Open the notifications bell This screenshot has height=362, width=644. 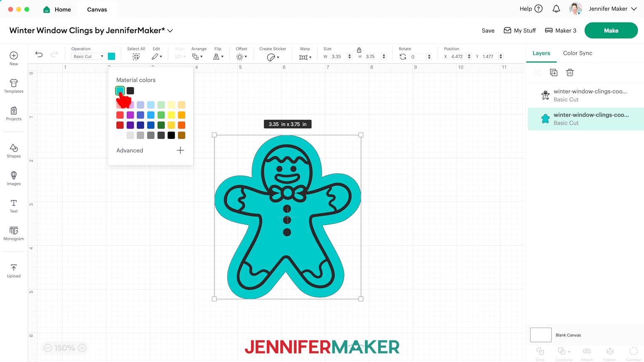coord(556,9)
